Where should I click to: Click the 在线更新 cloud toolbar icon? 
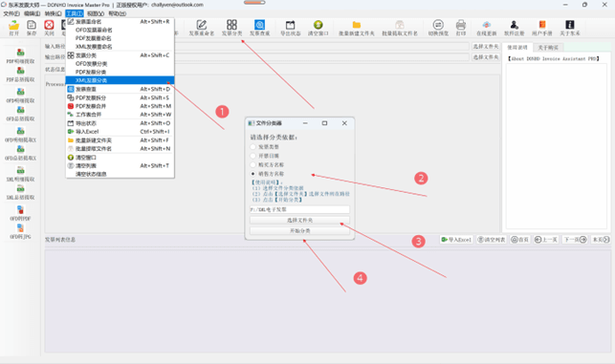pos(486,25)
